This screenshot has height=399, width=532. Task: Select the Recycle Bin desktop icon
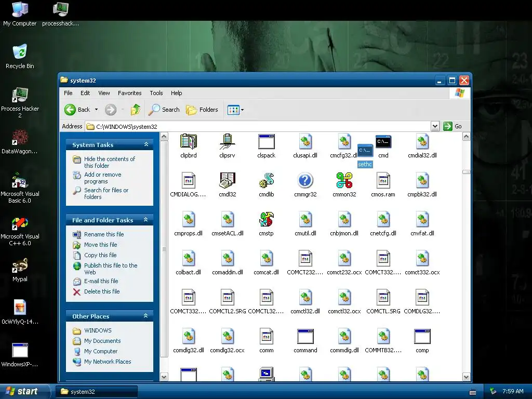click(20, 56)
